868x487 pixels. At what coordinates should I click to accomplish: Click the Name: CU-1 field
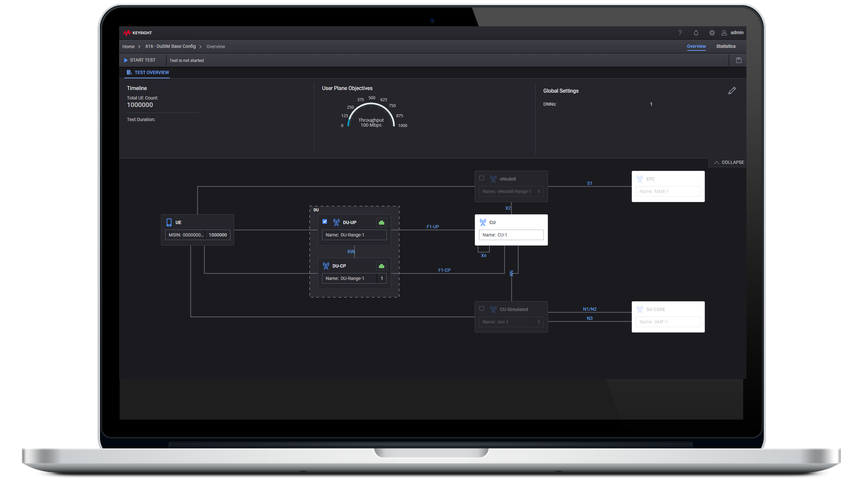pyautogui.click(x=511, y=235)
